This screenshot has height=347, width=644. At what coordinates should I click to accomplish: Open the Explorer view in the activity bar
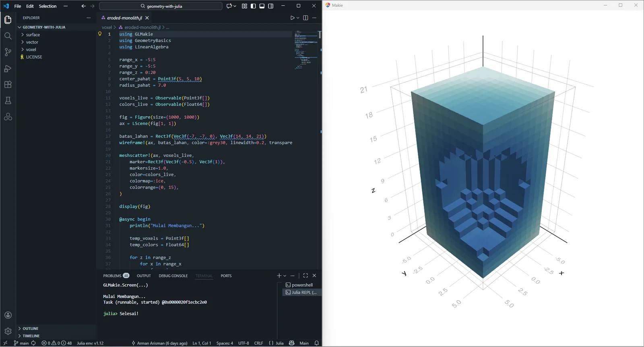8,19
